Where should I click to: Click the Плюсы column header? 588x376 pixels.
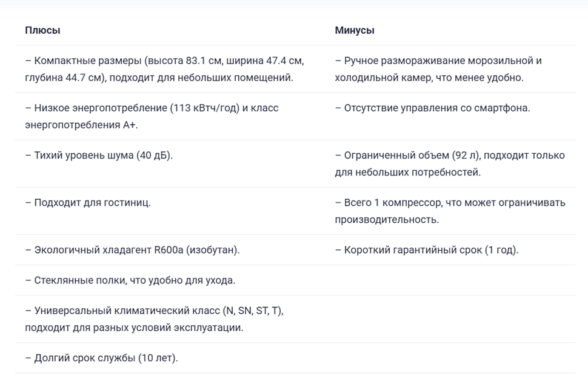[x=42, y=30]
